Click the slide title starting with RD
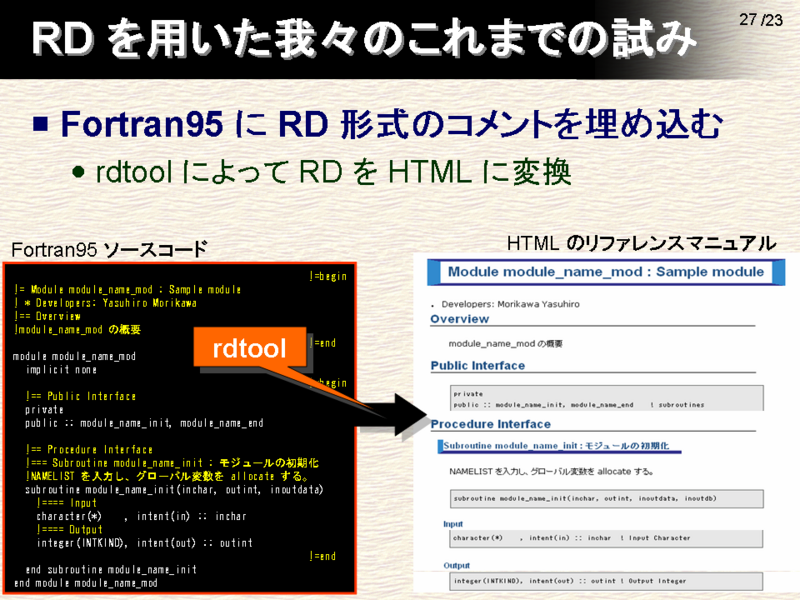800x600 pixels. pos(363,39)
